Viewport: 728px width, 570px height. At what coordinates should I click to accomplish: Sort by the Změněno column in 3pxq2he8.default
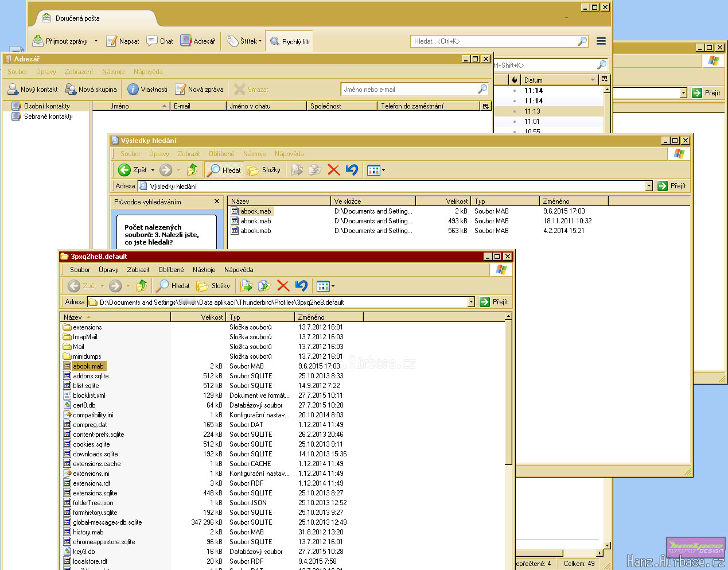(329, 317)
